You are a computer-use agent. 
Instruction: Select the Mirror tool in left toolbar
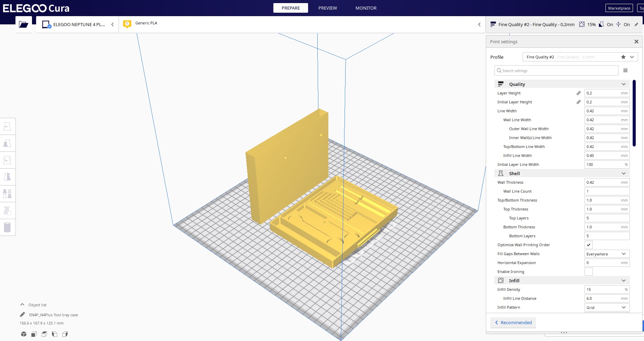pyautogui.click(x=7, y=177)
